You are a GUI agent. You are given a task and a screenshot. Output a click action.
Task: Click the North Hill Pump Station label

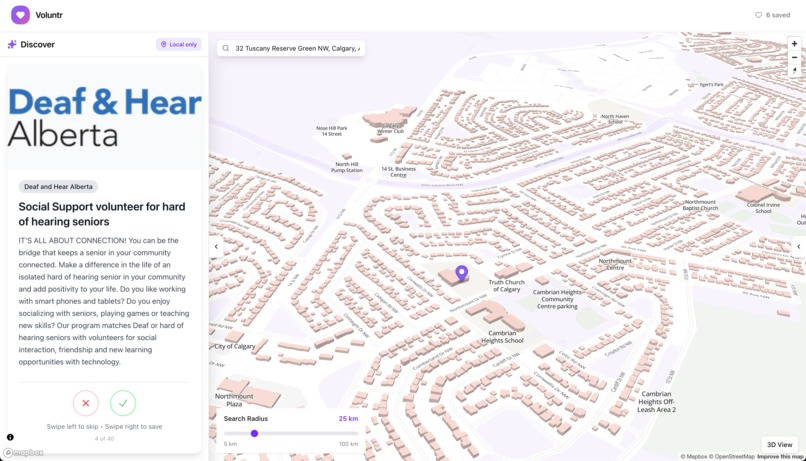346,167
